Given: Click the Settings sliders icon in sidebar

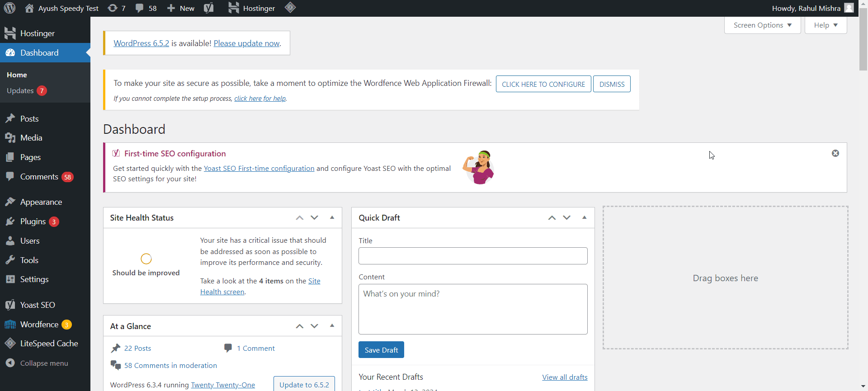Looking at the screenshot, I should pyautogui.click(x=10, y=279).
